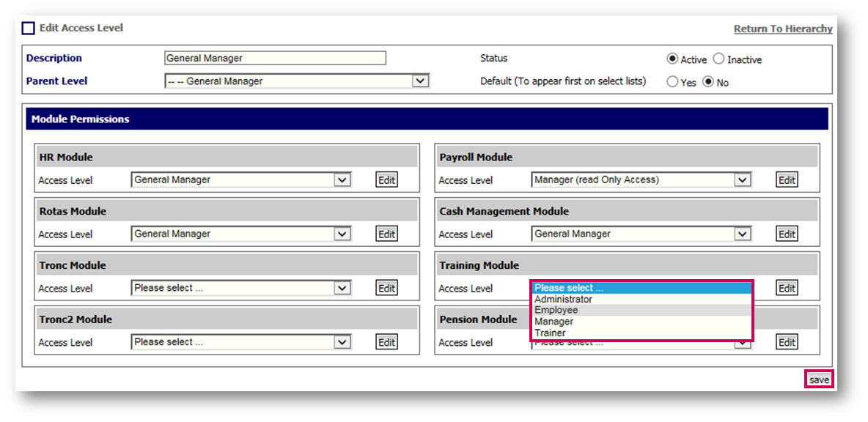This screenshot has height=422, width=868.
Task: Choose Manager in Training access list
Action: click(554, 321)
